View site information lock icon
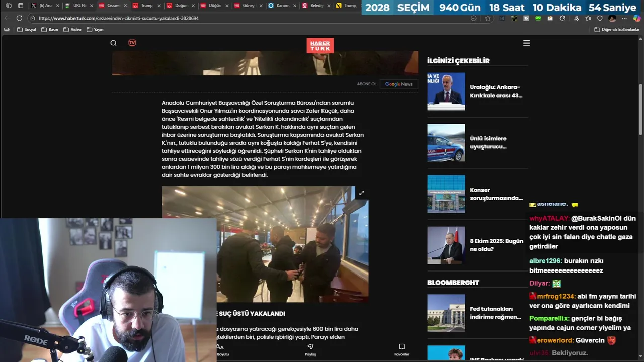The image size is (644, 362). 33,18
